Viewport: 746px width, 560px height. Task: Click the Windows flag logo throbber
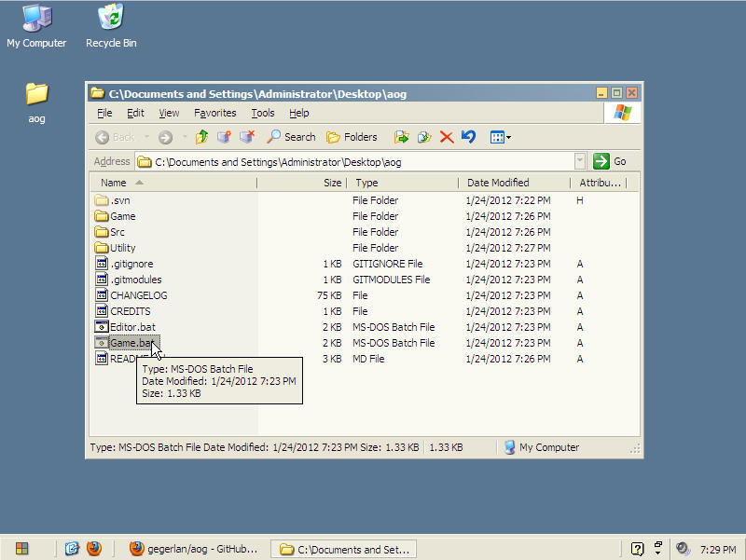(x=622, y=113)
